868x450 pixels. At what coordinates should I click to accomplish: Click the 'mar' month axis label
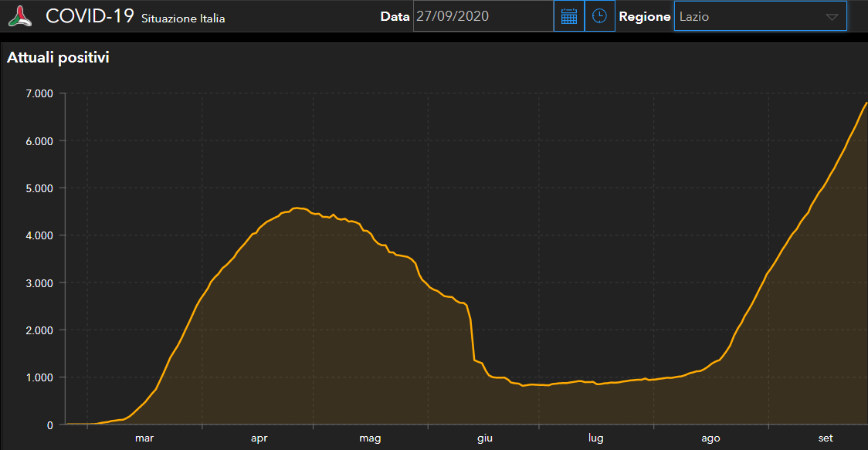(x=144, y=438)
